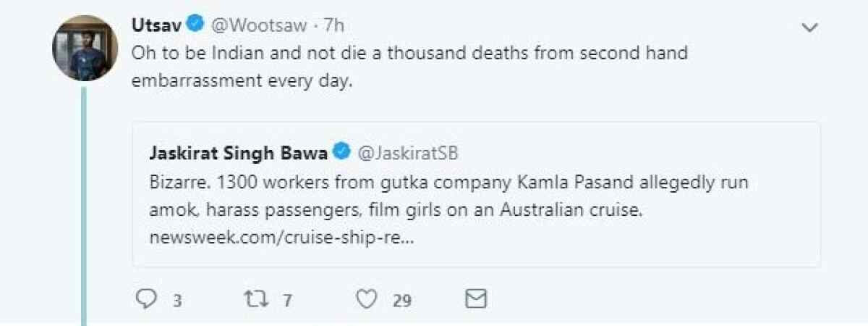This screenshot has width=868, height=326.
Task: Click the reply count showing 3
Action: [176, 300]
